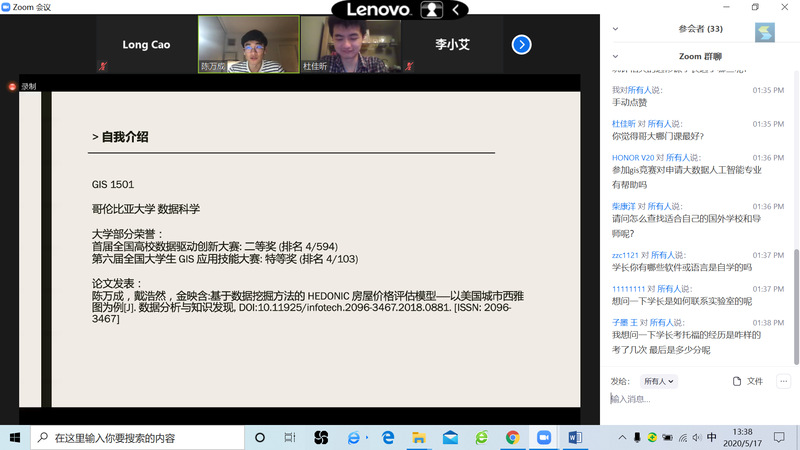Click the next arrow in video gallery strip
Image resolution: width=800 pixels, height=450 pixels.
coord(521,45)
